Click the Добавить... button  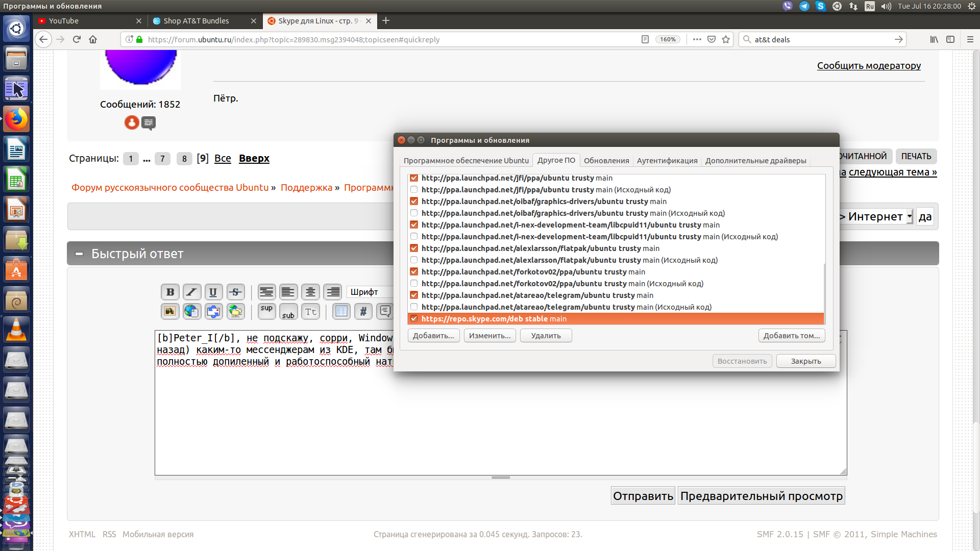click(433, 336)
